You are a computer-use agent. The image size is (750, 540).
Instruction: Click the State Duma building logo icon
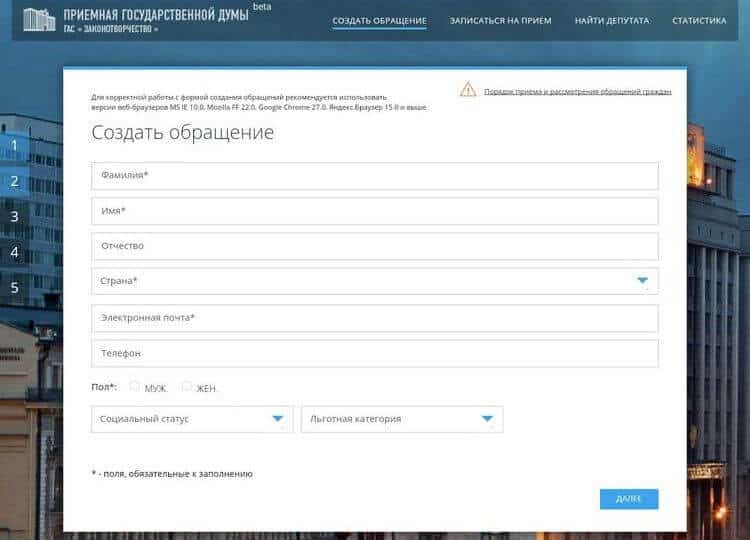[x=39, y=20]
